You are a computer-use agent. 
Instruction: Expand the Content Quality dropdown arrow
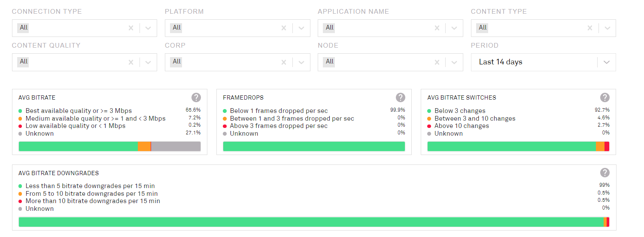pyautogui.click(x=148, y=62)
